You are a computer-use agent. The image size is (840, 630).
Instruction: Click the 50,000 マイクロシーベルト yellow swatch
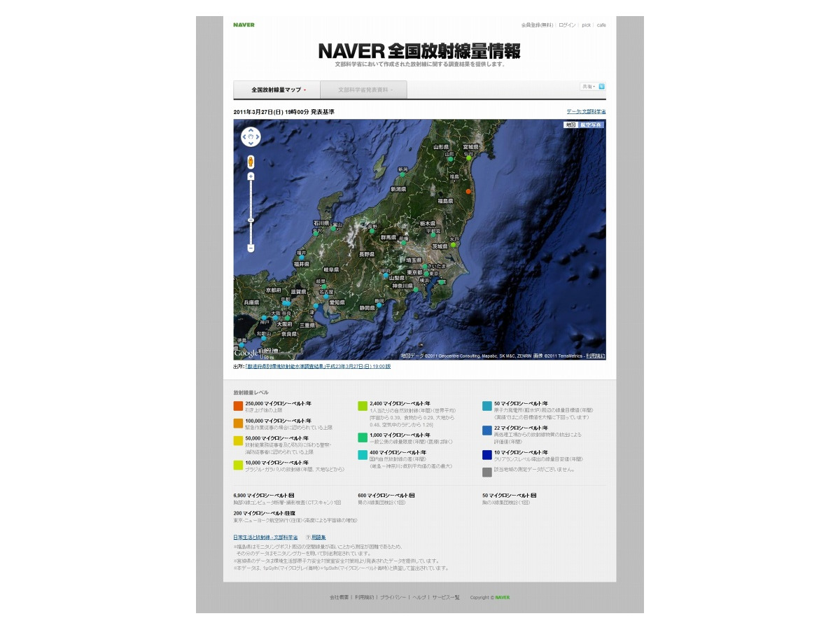click(x=238, y=441)
